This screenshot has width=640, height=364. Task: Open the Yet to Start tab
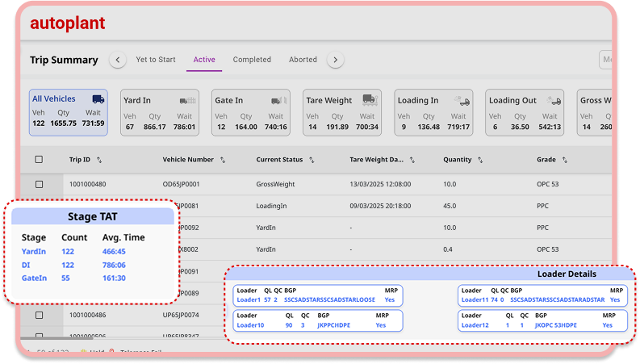tap(156, 60)
